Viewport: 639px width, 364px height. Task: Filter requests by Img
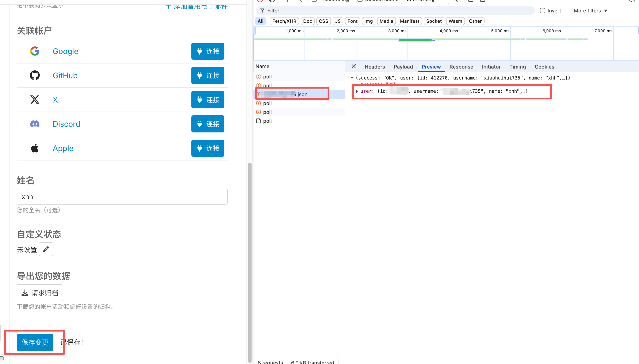coord(368,21)
